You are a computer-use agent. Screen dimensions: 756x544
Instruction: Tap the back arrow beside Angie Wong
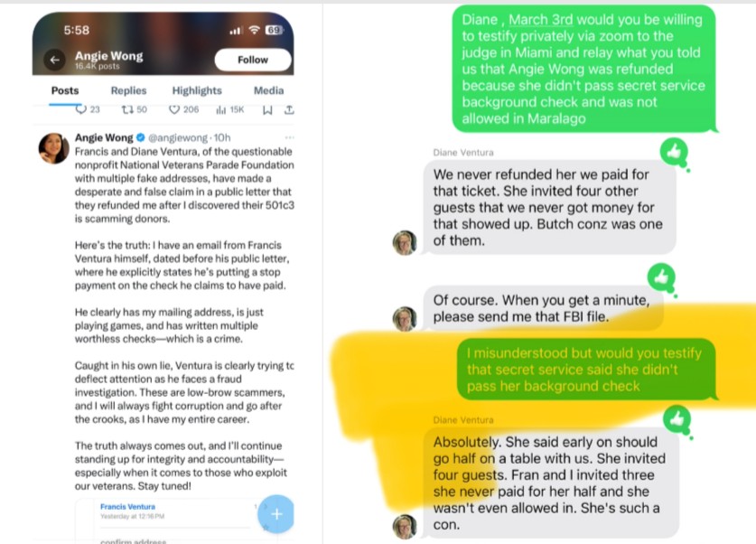click(54, 60)
